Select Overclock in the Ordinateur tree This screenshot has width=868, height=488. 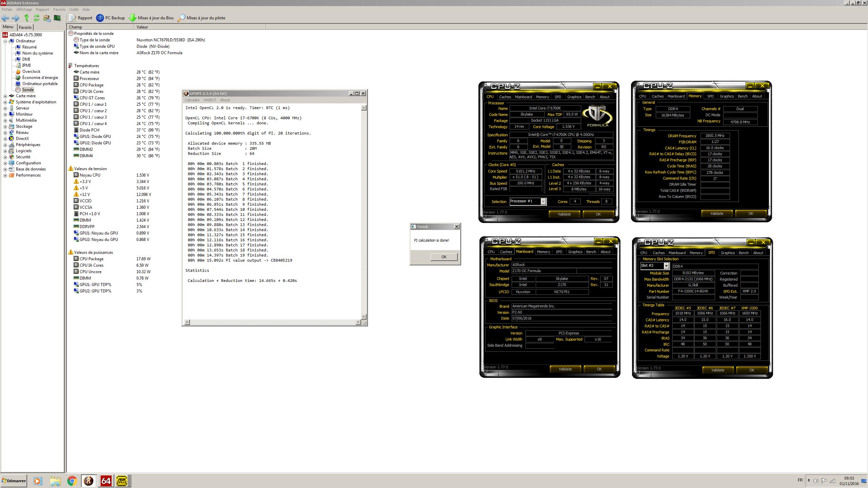point(31,72)
